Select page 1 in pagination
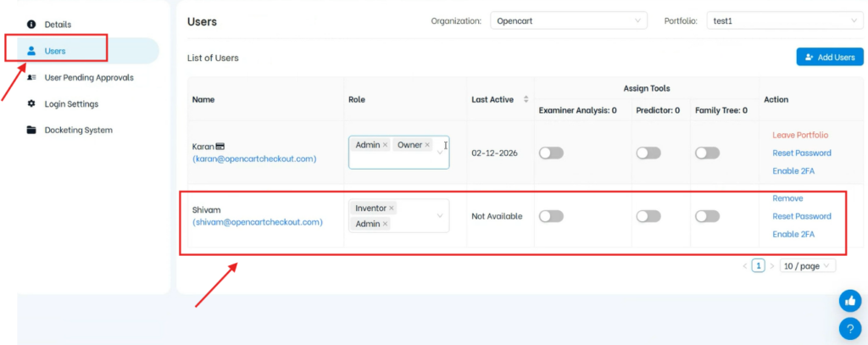 pos(759,265)
